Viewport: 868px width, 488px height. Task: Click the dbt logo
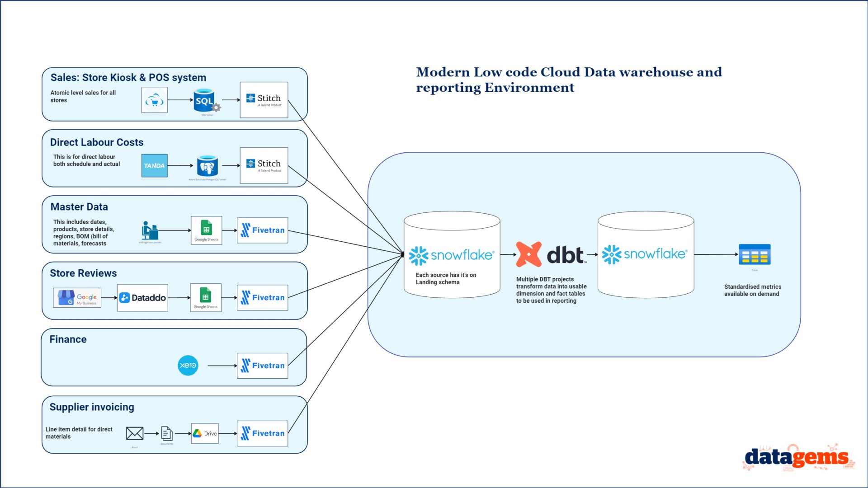pos(551,254)
